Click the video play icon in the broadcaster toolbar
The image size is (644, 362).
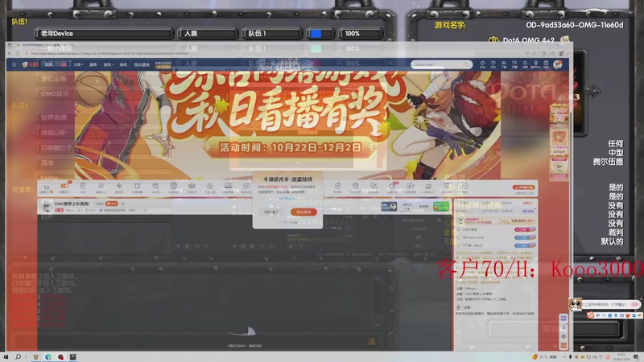[x=410, y=187]
